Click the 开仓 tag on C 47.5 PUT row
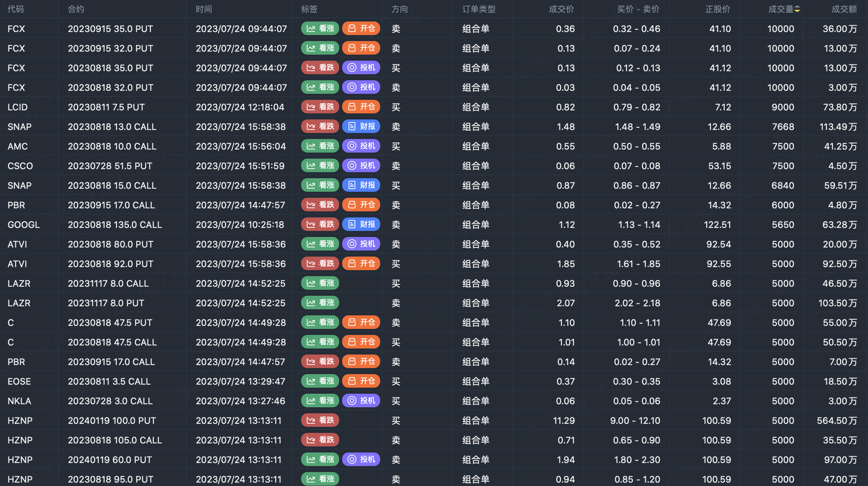The height and width of the screenshot is (486, 868). pyautogui.click(x=361, y=322)
